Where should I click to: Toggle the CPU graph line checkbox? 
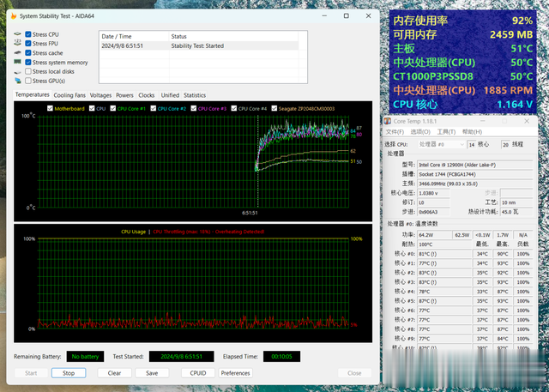(x=92, y=108)
